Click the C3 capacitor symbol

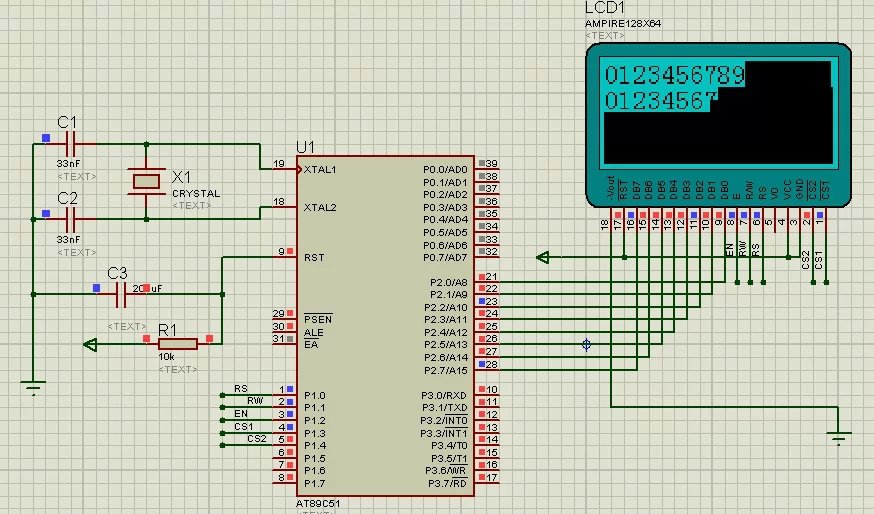click(122, 294)
